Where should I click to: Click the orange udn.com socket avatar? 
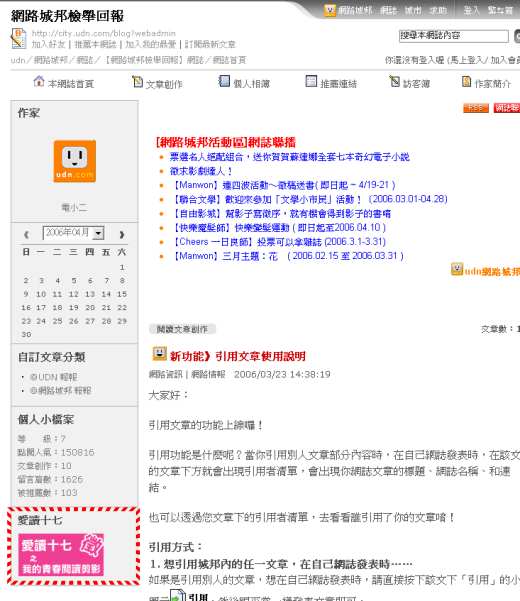pos(75,161)
